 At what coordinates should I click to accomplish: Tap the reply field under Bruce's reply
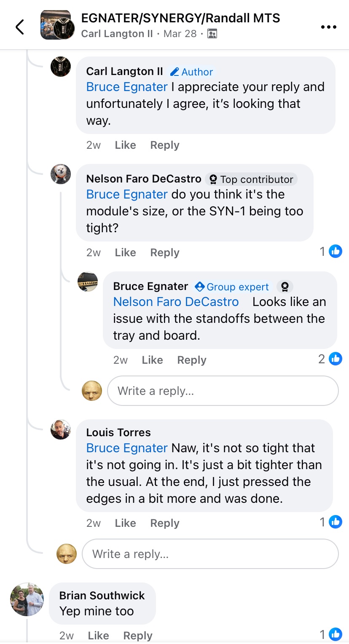point(223,391)
